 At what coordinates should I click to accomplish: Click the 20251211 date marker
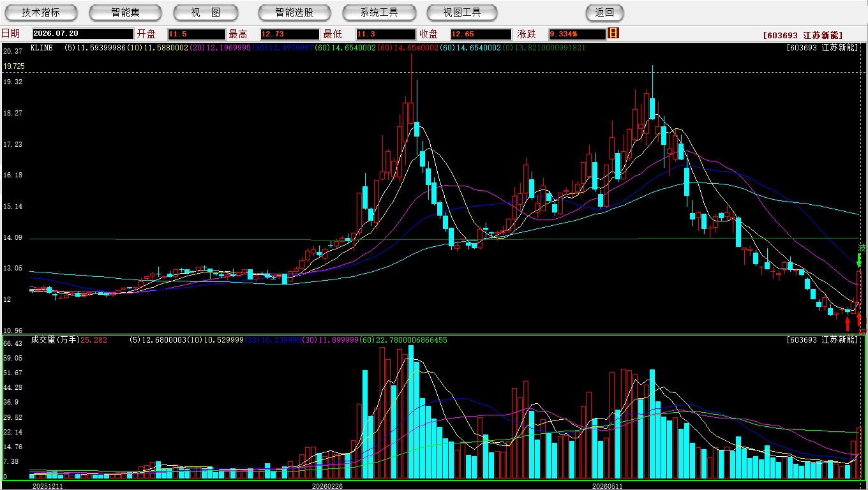tap(48, 486)
